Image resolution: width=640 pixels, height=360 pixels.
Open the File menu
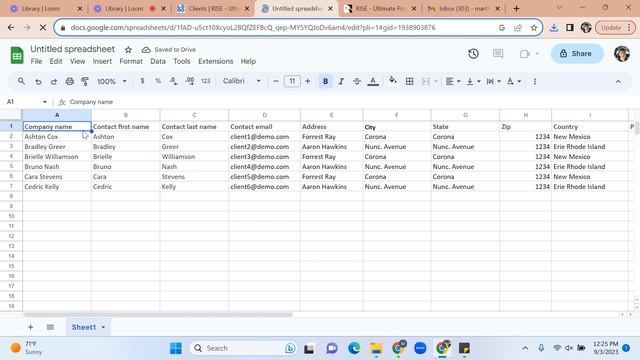point(36,61)
